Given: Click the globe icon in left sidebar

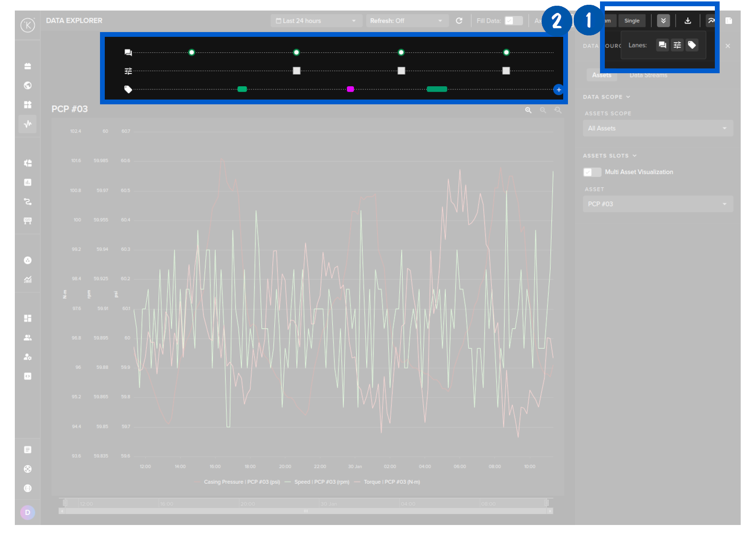Looking at the screenshot, I should coord(28,85).
